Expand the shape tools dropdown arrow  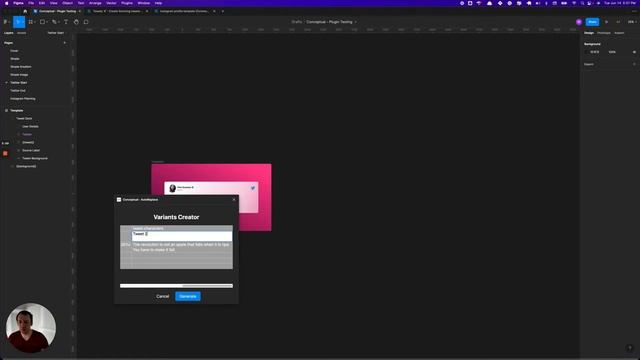(47, 22)
